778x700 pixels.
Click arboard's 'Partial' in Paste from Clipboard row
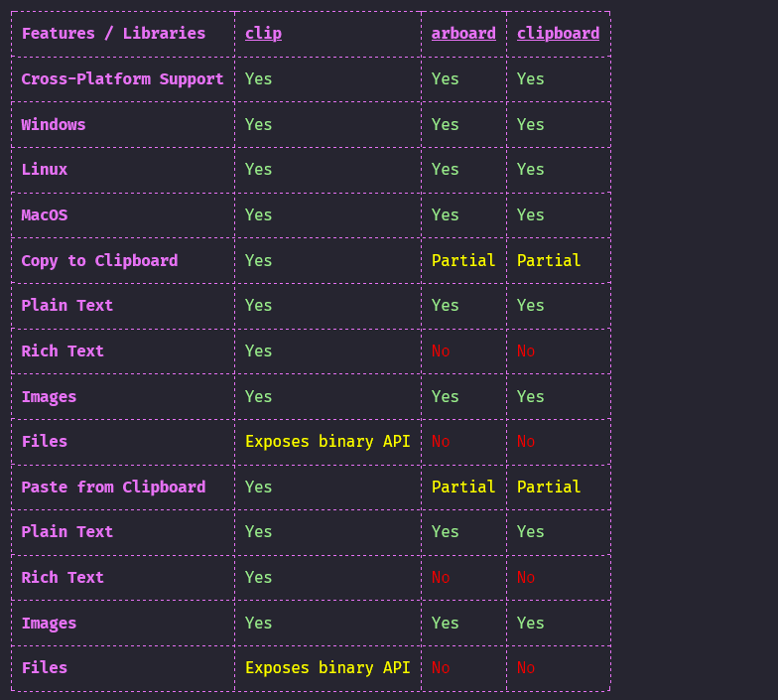[463, 488]
